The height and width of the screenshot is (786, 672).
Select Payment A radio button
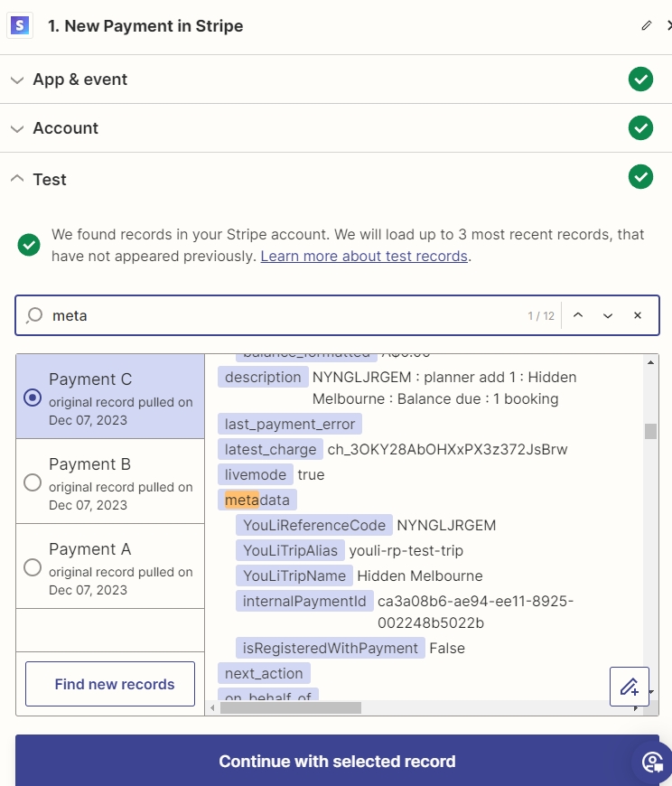click(x=33, y=567)
